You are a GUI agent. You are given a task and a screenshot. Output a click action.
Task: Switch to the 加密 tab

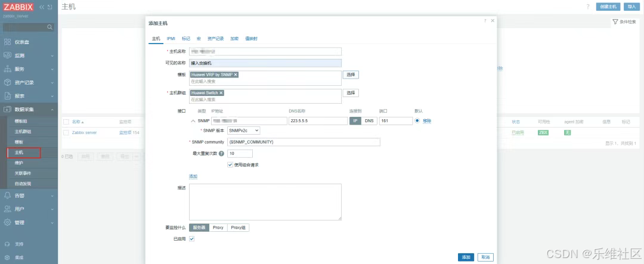click(234, 39)
